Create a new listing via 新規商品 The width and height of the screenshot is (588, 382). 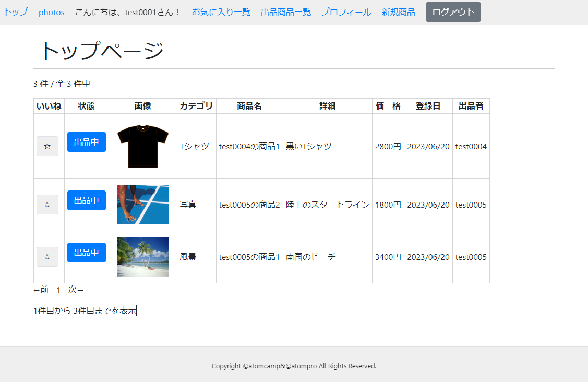point(398,12)
